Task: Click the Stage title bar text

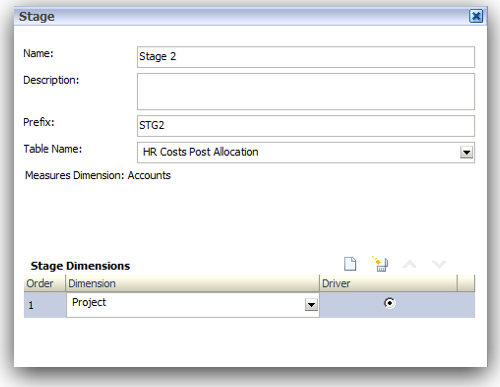Action: [36, 16]
